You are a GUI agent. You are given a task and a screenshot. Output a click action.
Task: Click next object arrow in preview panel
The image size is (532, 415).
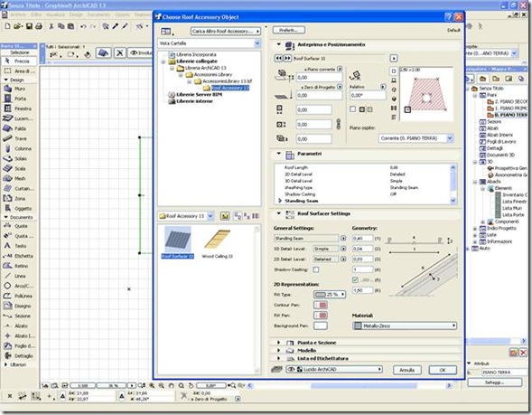(287, 58)
